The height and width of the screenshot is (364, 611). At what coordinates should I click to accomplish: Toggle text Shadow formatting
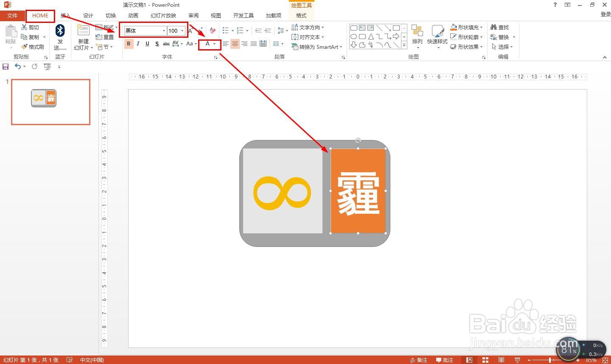click(157, 44)
